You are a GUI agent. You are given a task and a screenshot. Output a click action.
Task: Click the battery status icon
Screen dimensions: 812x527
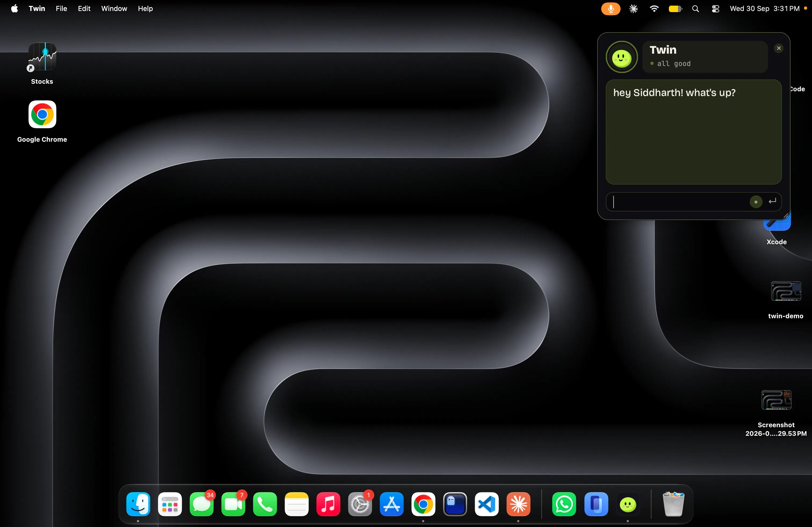[675, 9]
